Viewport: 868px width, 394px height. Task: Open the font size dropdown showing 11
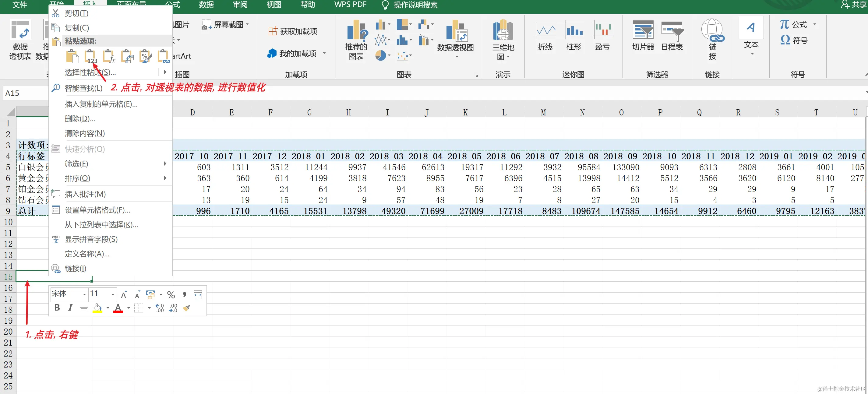[x=113, y=295]
